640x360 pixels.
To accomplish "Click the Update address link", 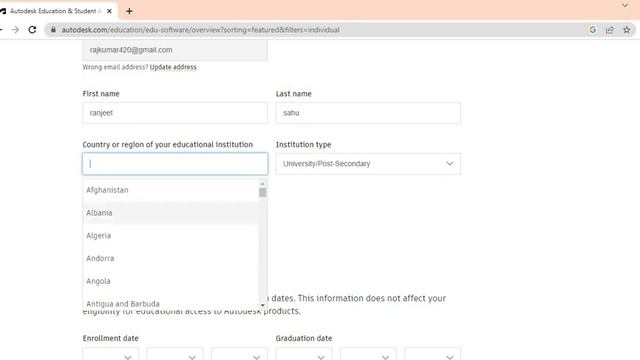I will point(173,67).
